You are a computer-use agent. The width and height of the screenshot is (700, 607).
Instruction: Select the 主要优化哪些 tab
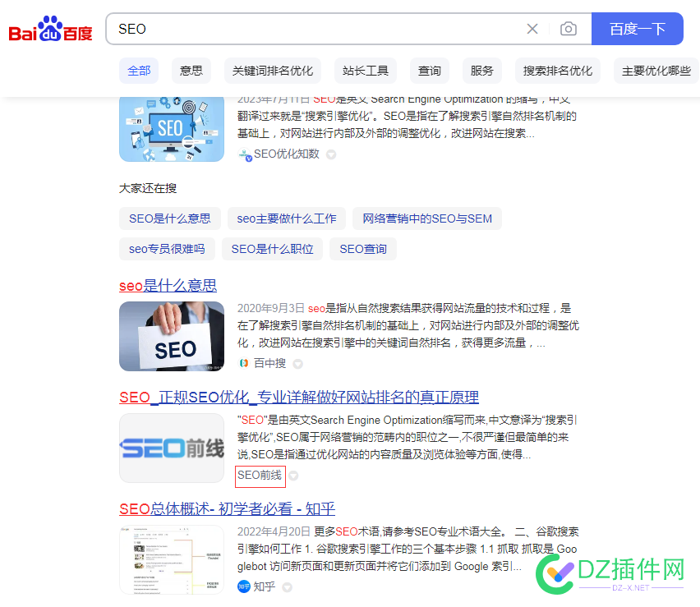coord(656,71)
